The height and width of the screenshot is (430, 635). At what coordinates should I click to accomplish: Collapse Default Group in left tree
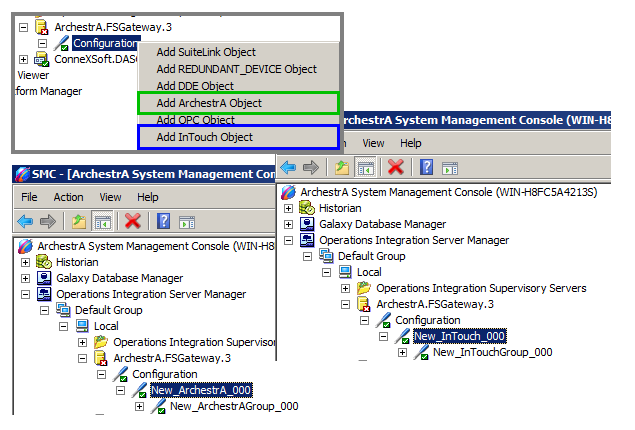click(44, 311)
